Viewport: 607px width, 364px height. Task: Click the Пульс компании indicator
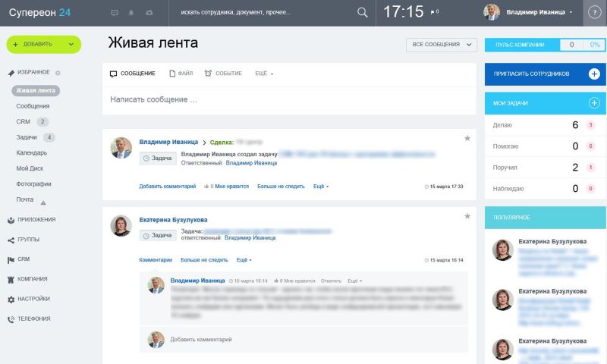[x=545, y=45]
